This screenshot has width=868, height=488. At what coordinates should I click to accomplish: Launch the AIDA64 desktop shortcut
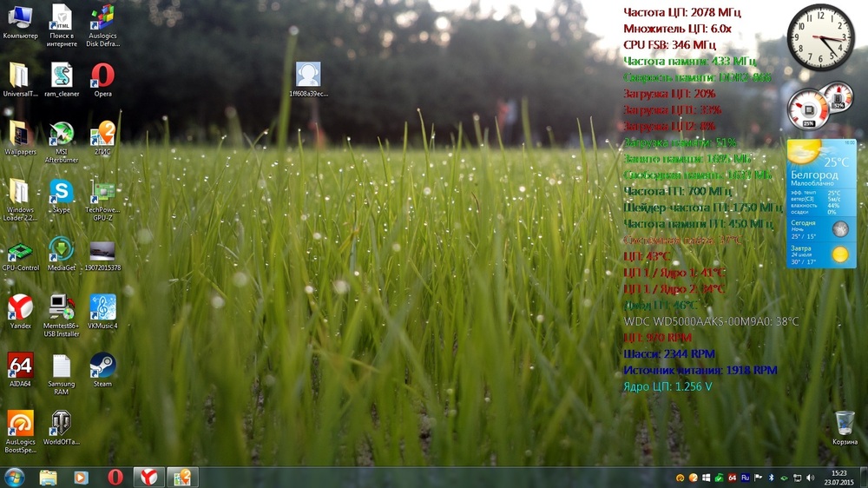point(20,366)
